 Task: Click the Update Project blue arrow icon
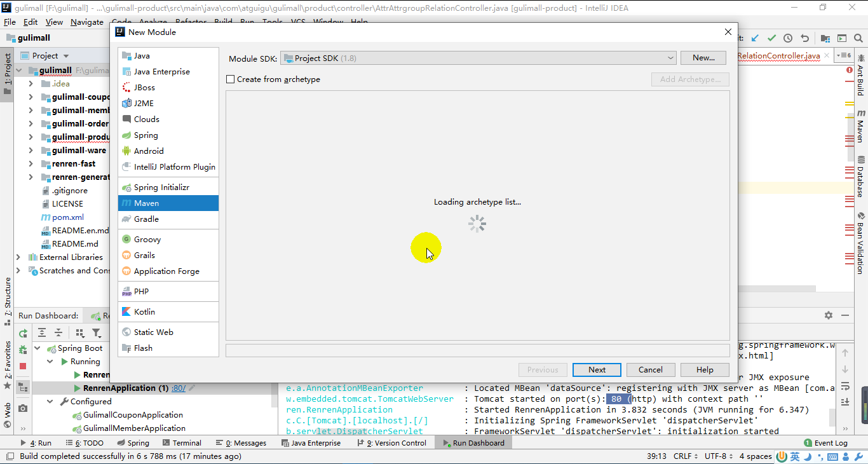pyautogui.click(x=755, y=38)
